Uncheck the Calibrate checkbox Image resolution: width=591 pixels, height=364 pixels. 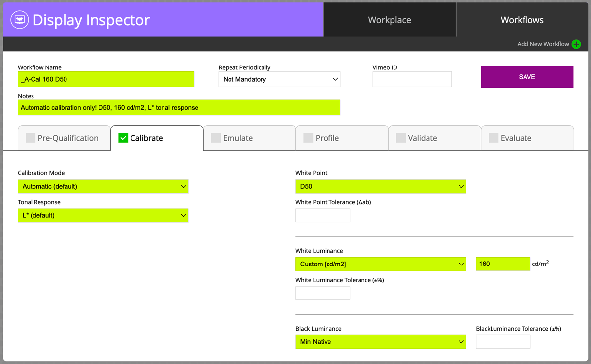[x=123, y=138]
